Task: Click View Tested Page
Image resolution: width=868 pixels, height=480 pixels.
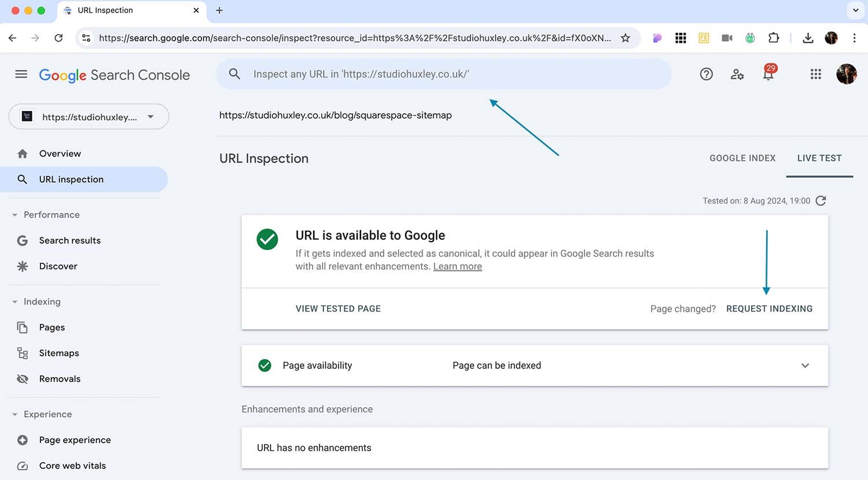Action: point(338,309)
